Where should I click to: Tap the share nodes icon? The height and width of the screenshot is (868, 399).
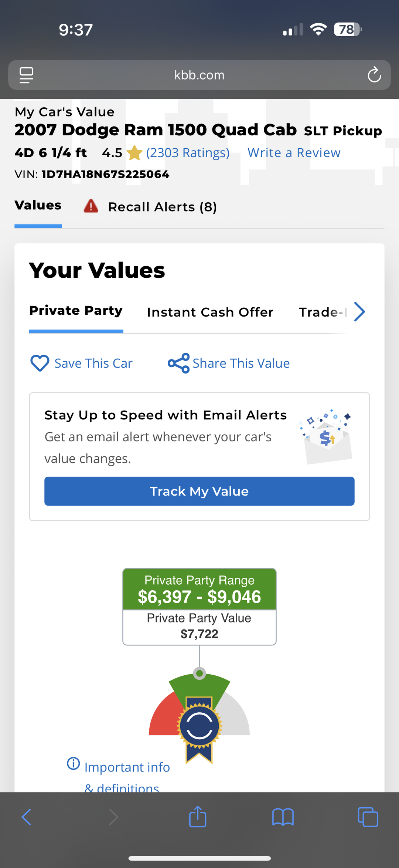click(178, 363)
